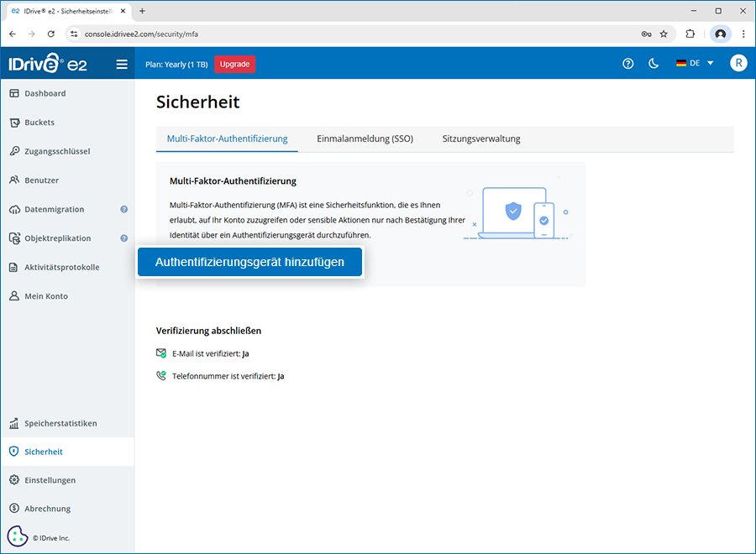Go to Buckets in the sidebar
756x554 pixels.
[x=39, y=123]
